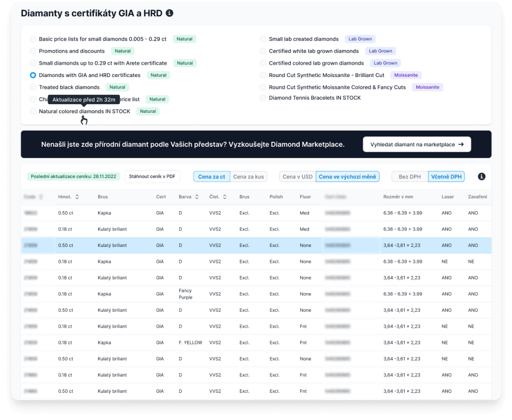Screen dimensions: 512x420
Task: Click info icon next to DPH toggle
Action: click(482, 177)
